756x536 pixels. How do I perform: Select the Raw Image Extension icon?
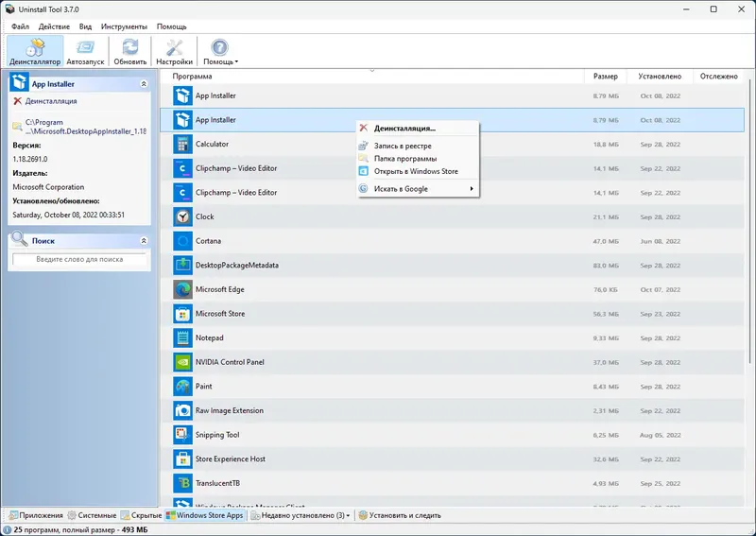(182, 410)
